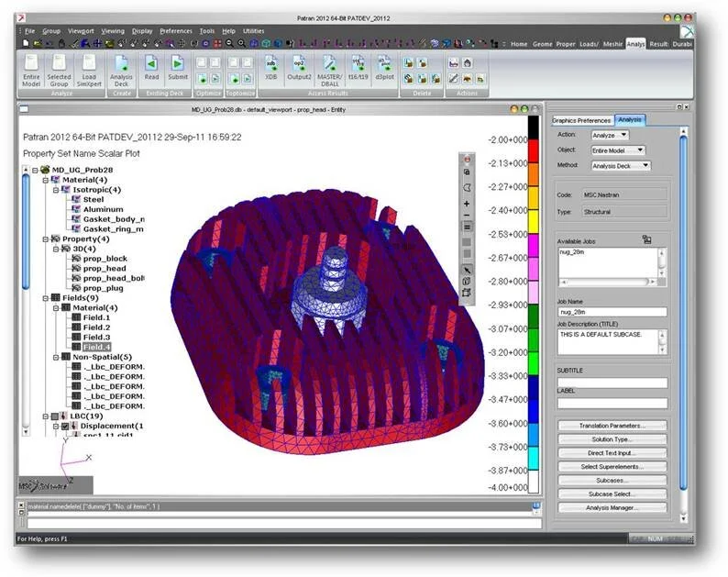Click the prop_head property icon in tree
The height and width of the screenshot is (577, 728).
point(76,269)
